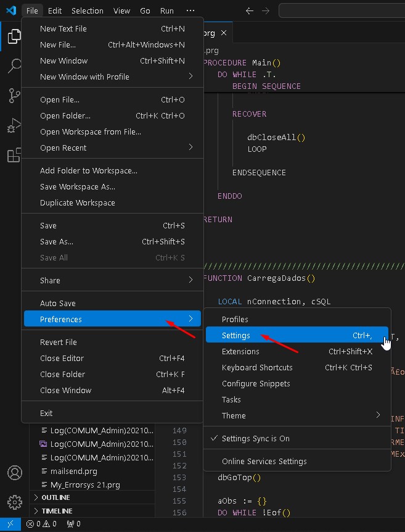Close the open .prg editor tab
This screenshot has width=405, height=532.
(x=224, y=33)
